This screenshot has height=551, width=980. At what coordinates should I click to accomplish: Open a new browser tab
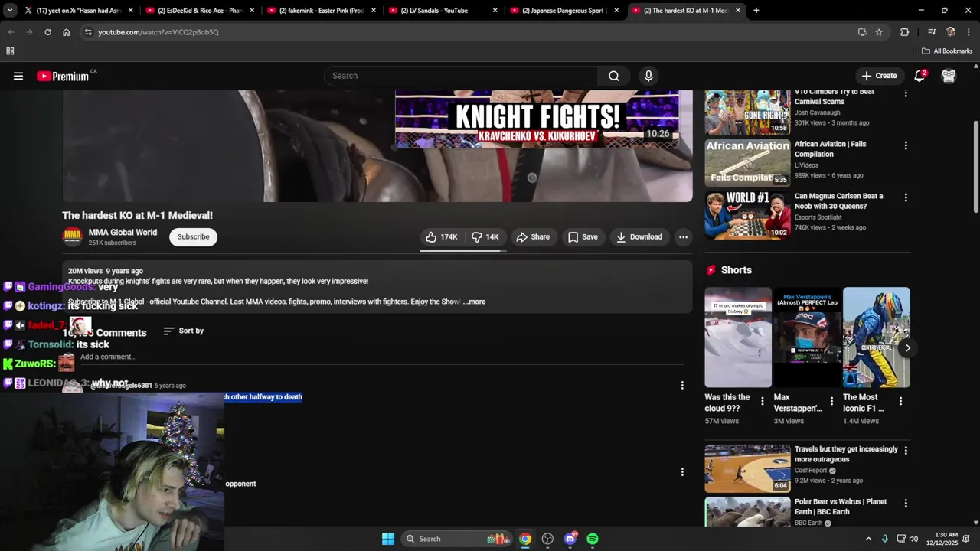[x=756, y=11]
